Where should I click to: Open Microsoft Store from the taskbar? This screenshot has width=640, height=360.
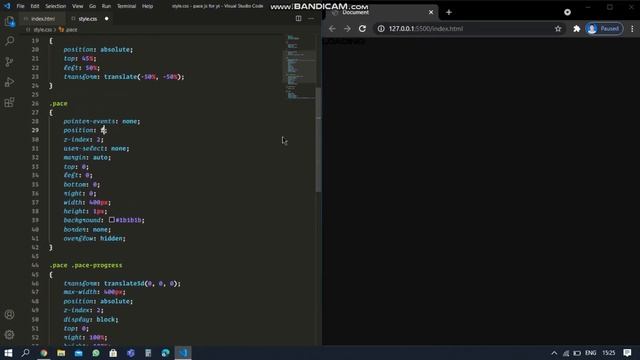[x=113, y=353]
